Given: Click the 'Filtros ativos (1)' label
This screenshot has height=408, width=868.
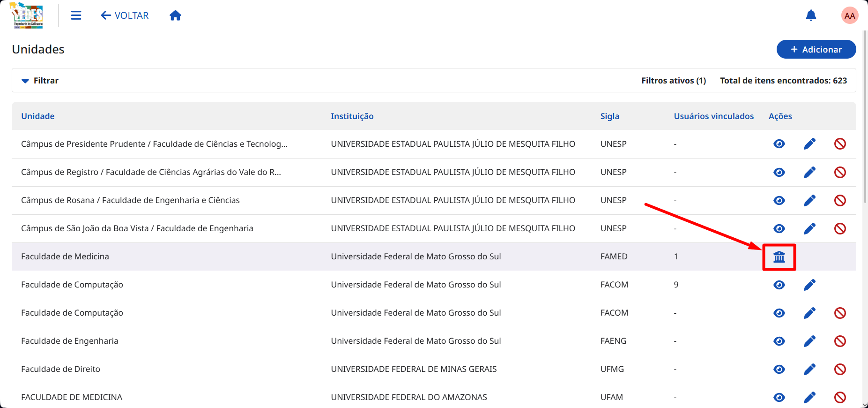Looking at the screenshot, I should pos(674,81).
